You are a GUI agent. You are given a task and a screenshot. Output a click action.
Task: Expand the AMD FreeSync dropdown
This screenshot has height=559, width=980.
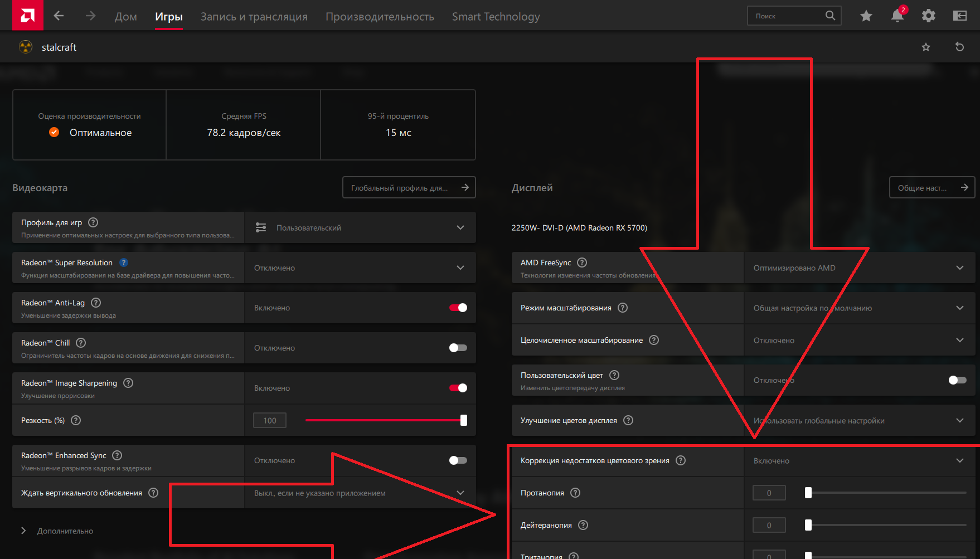click(x=858, y=268)
